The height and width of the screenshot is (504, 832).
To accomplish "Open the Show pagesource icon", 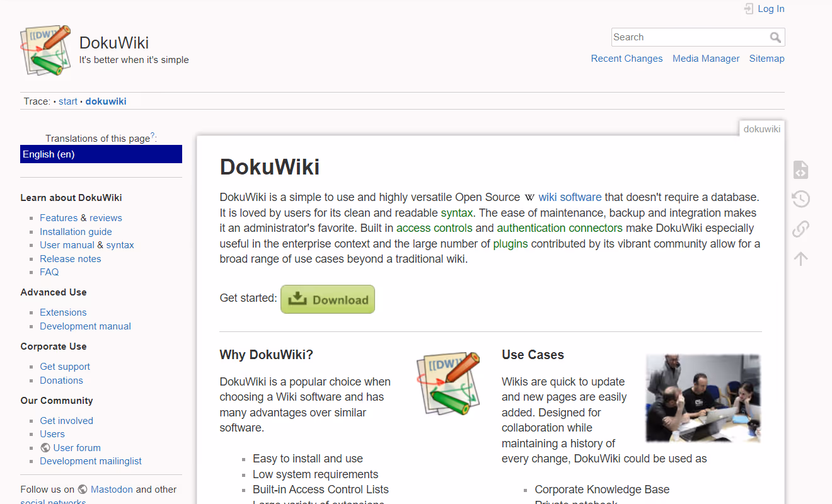I will [x=800, y=170].
